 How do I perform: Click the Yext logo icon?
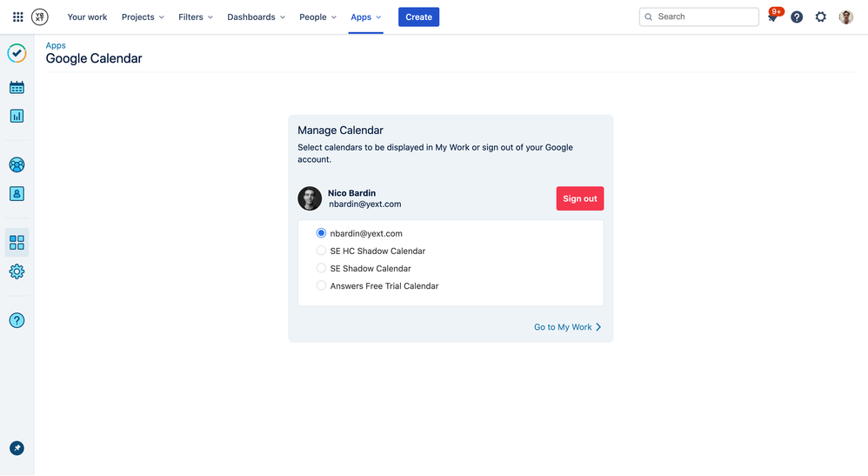click(x=40, y=17)
